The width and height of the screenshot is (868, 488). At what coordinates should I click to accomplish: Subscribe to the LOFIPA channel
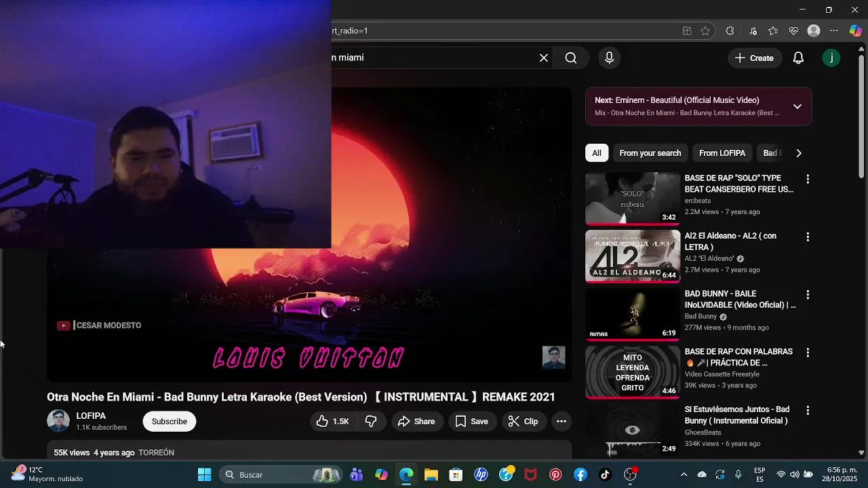tap(170, 422)
